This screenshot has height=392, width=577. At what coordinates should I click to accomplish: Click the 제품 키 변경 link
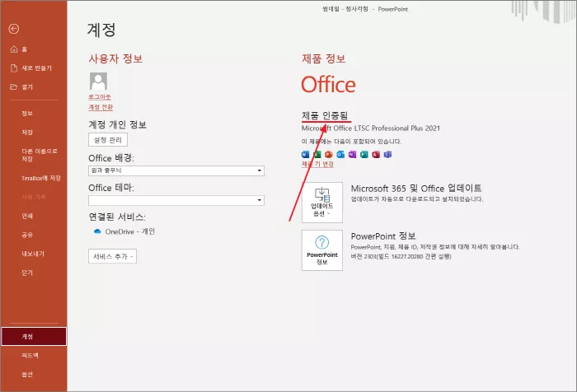pyautogui.click(x=317, y=164)
